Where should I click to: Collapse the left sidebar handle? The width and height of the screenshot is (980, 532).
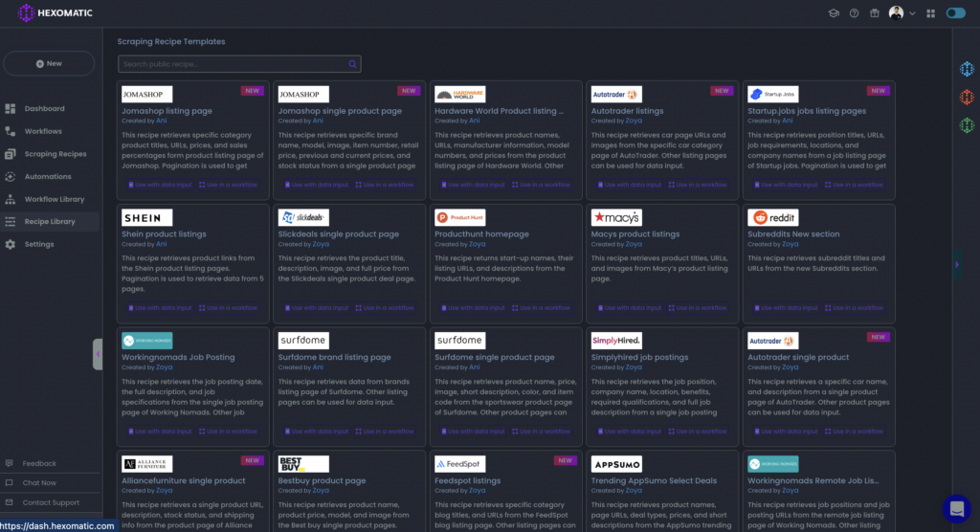(x=98, y=354)
